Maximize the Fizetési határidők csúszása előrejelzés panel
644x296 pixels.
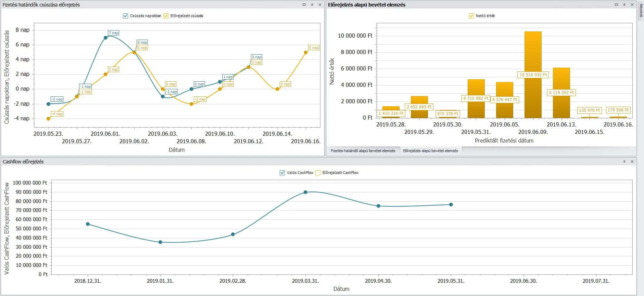tap(304, 5)
